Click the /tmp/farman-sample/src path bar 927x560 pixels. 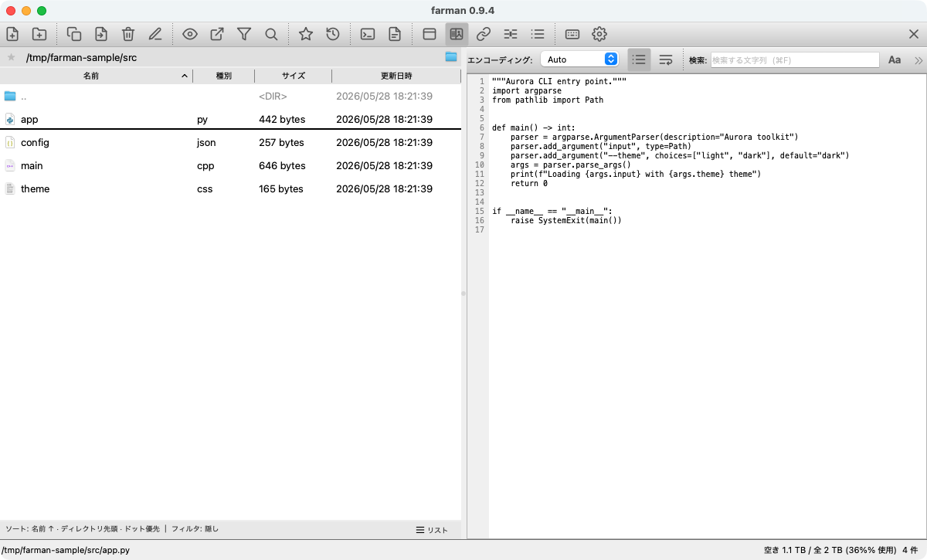81,57
